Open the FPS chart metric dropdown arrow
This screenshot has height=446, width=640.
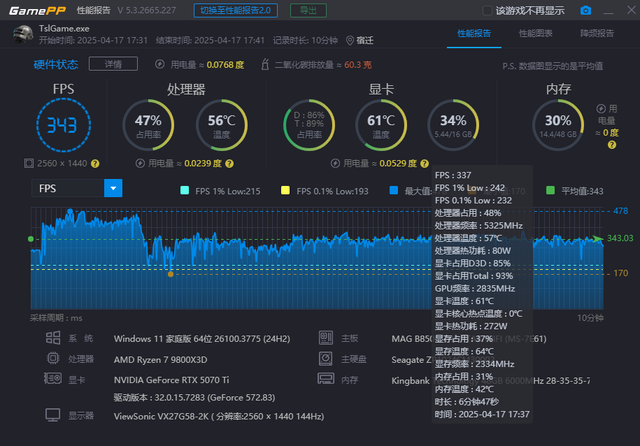point(113,188)
